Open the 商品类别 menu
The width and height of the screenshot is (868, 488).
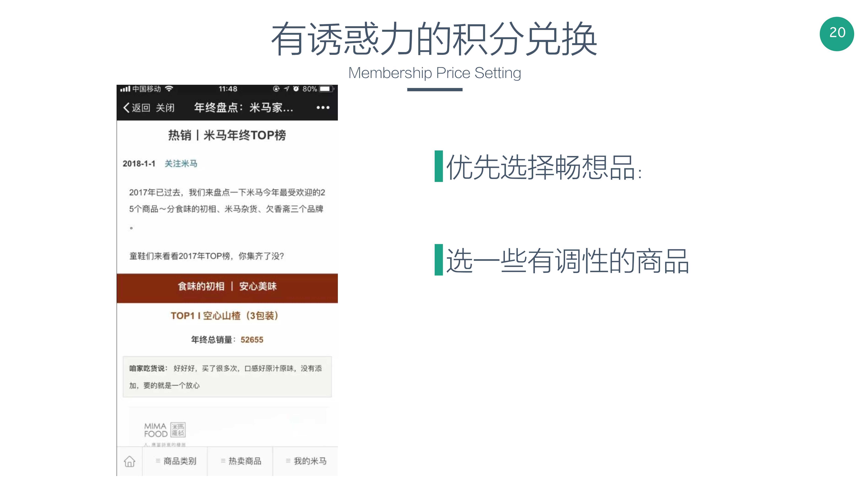pyautogui.click(x=175, y=461)
